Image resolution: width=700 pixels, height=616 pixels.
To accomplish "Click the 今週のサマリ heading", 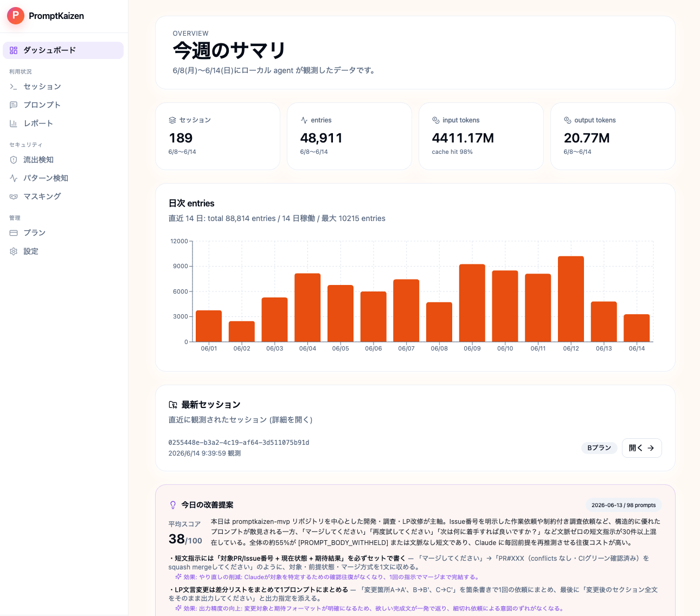I will [229, 50].
